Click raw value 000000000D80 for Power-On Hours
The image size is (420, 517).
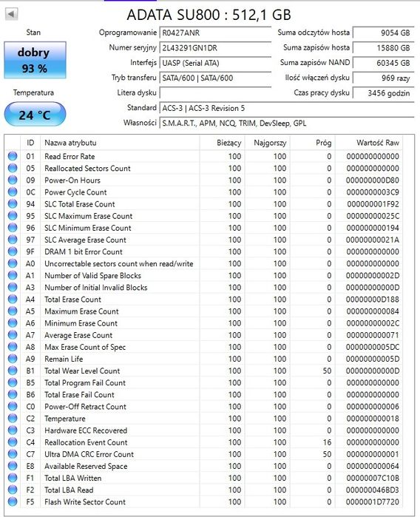tap(373, 180)
